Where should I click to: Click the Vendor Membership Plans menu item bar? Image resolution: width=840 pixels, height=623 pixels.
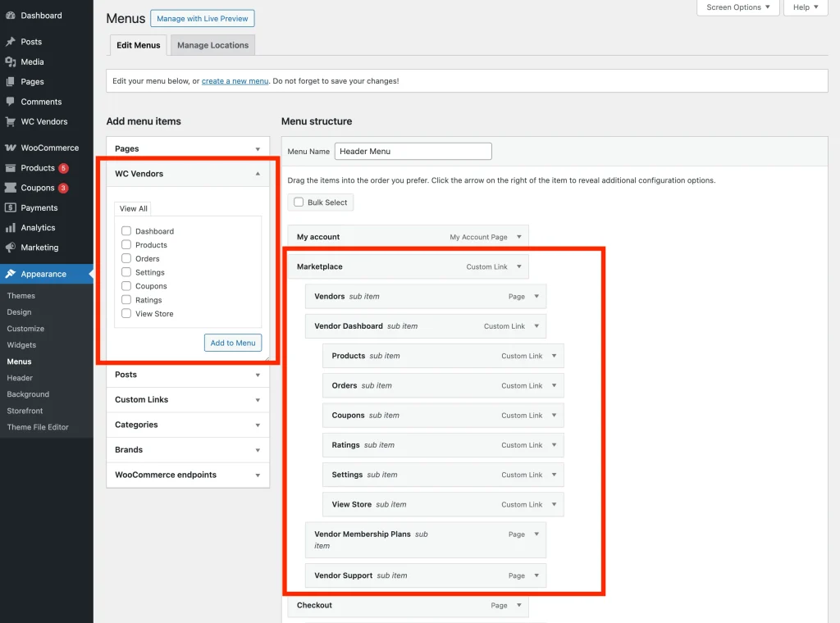[426, 540]
